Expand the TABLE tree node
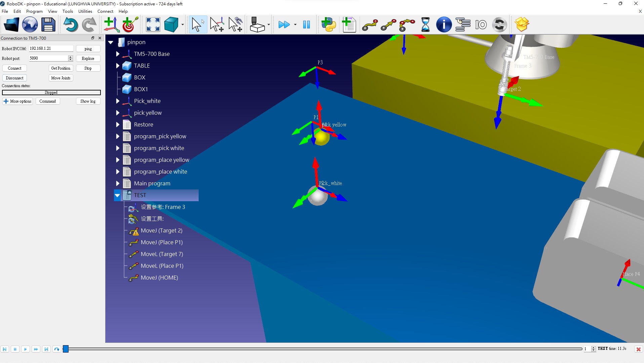 coord(118,66)
